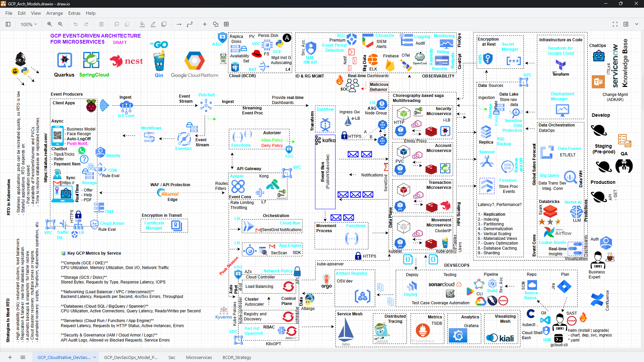Open the File menu

point(9,13)
